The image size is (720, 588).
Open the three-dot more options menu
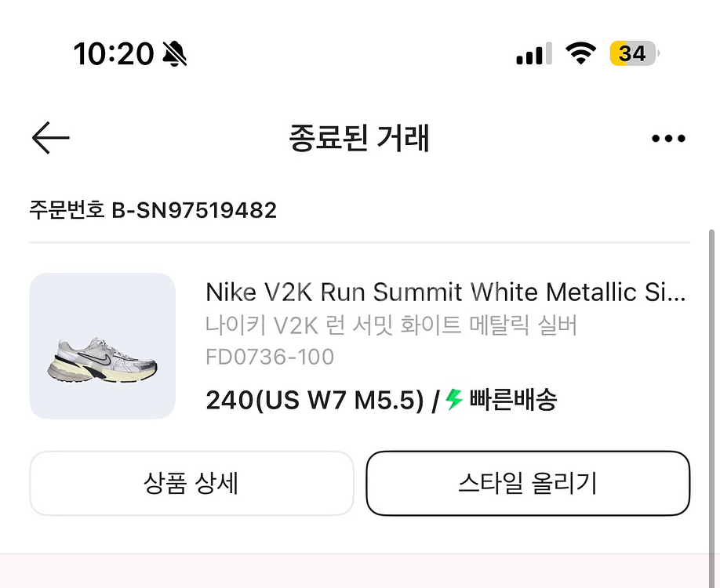668,139
